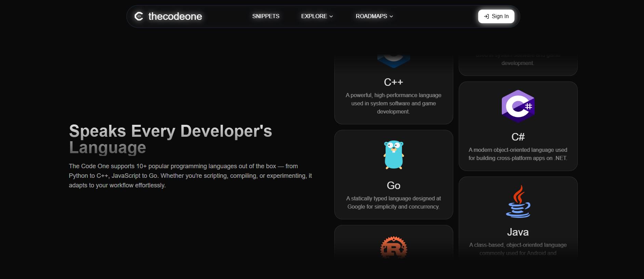
Task: Click the arrow icon inside Sign In
Action: click(x=486, y=16)
